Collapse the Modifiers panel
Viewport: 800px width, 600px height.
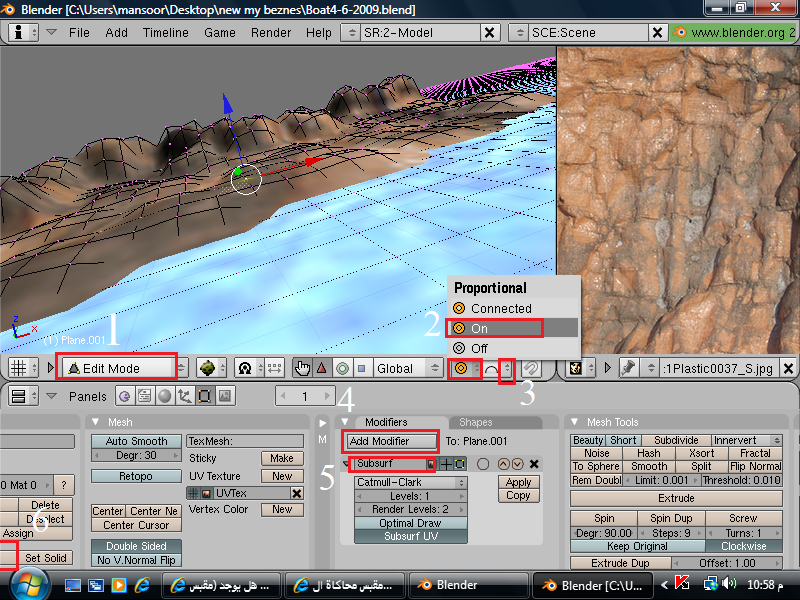(345, 422)
